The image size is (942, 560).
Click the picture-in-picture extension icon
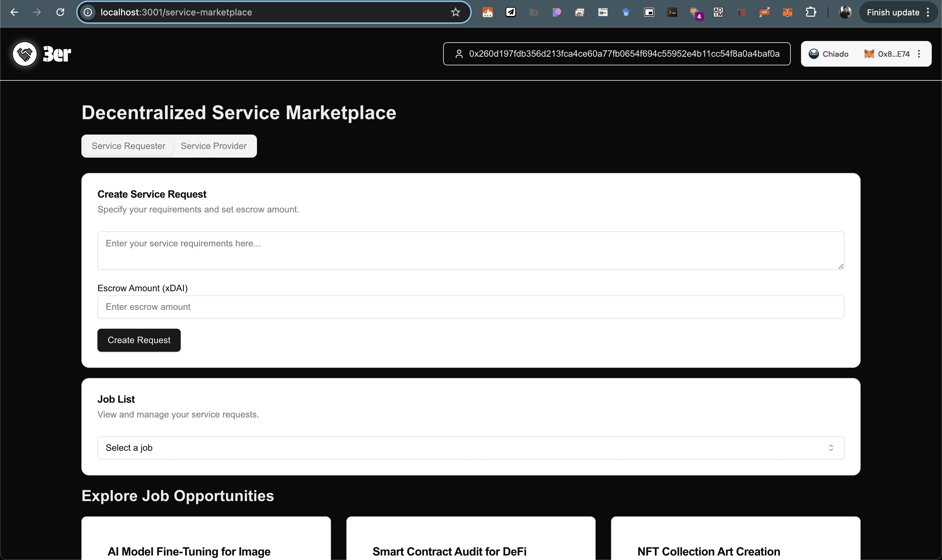649,12
